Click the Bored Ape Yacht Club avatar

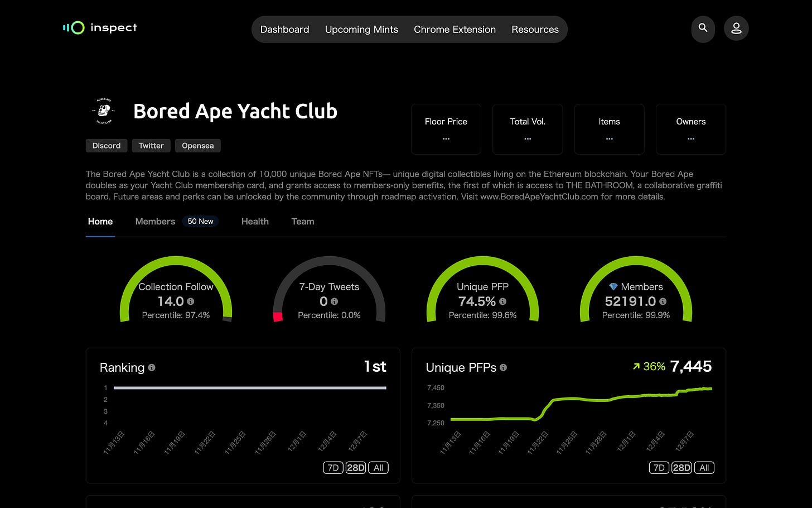click(x=104, y=111)
